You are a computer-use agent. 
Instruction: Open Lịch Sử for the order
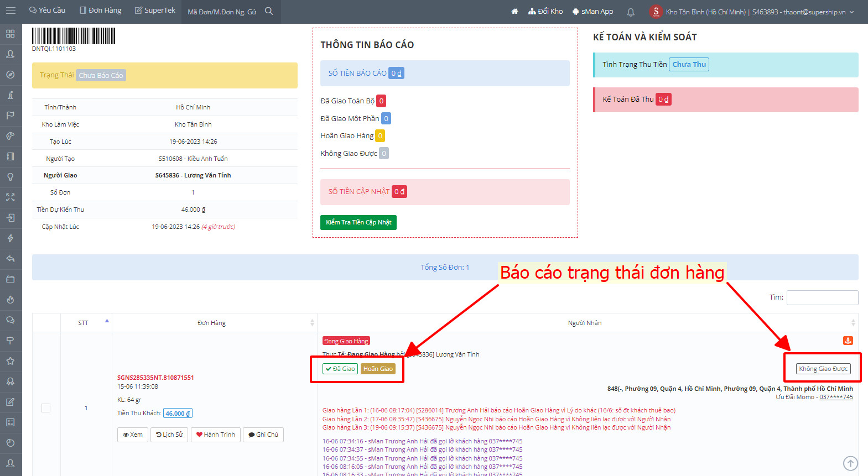169,435
